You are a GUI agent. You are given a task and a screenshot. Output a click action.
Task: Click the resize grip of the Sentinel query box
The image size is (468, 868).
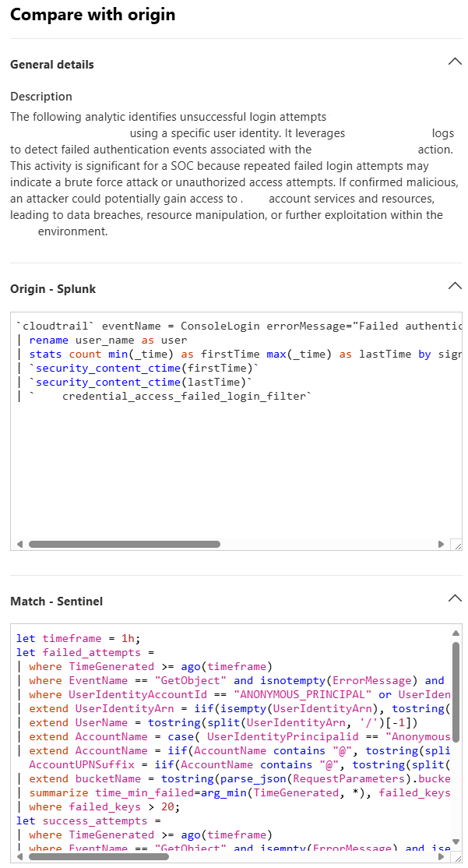coord(459,860)
